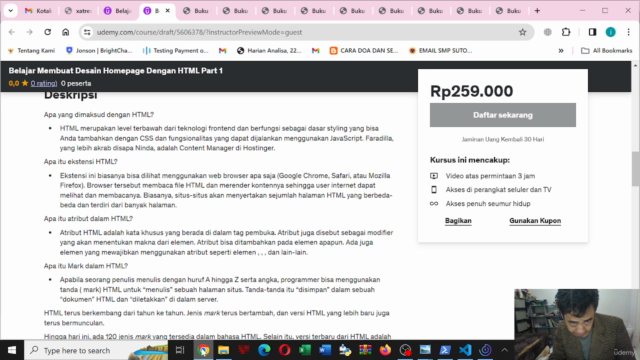Open the Extensions puzzle icon
Image resolution: width=640 pixels, height=360 pixels.
(x=566, y=32)
